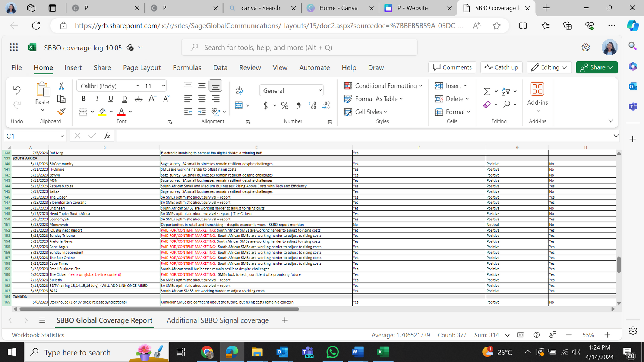Viewport: 644px width, 362px height.
Task: Click the AutoSum sigma icon
Action: pyautogui.click(x=487, y=91)
